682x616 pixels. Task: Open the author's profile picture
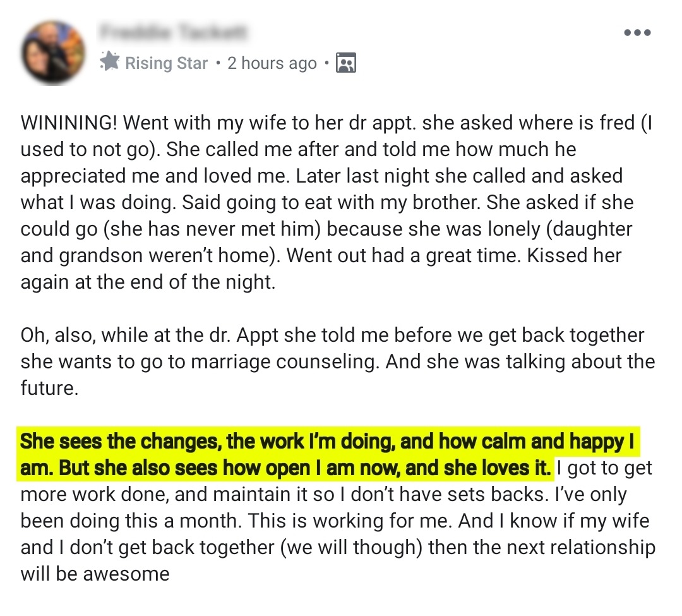[52, 52]
